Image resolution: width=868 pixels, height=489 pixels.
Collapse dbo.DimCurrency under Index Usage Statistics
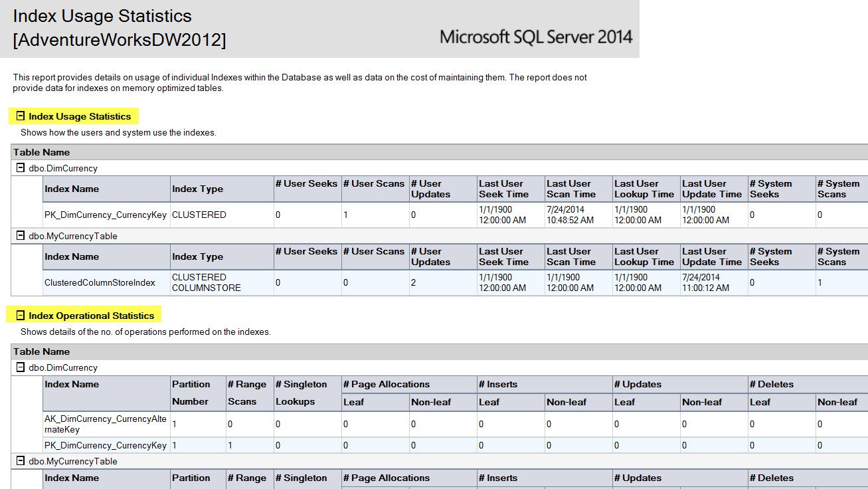coord(20,168)
